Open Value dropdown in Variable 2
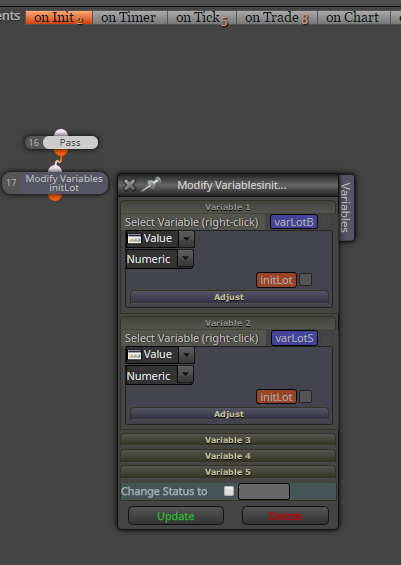 tap(186, 355)
